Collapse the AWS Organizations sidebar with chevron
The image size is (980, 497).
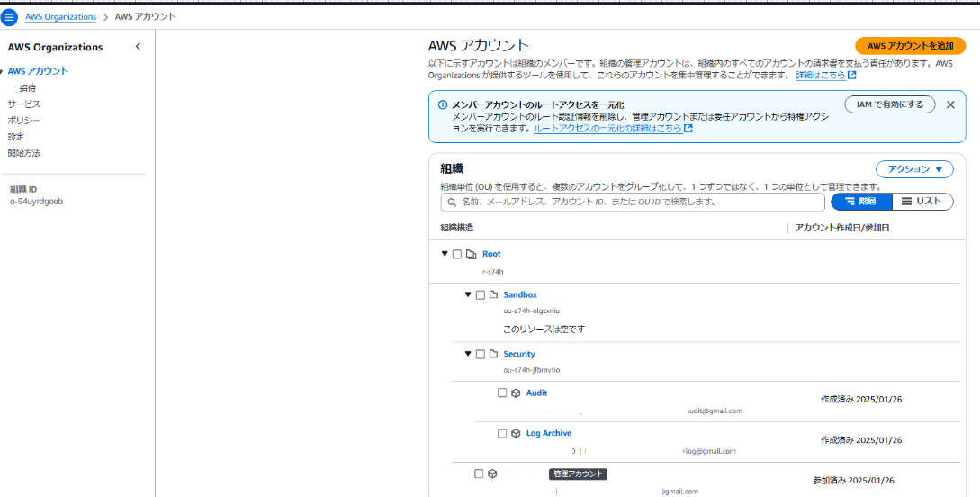pyautogui.click(x=138, y=46)
